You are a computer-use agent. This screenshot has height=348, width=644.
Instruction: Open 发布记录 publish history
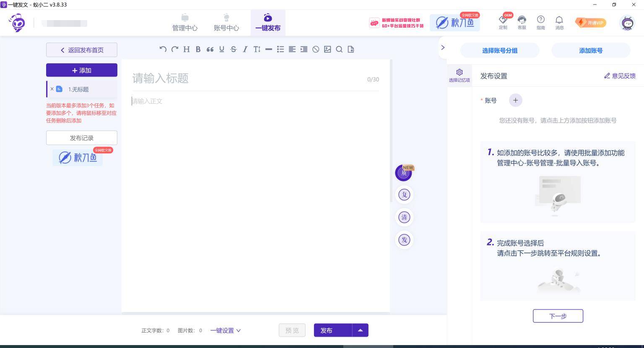(x=82, y=138)
